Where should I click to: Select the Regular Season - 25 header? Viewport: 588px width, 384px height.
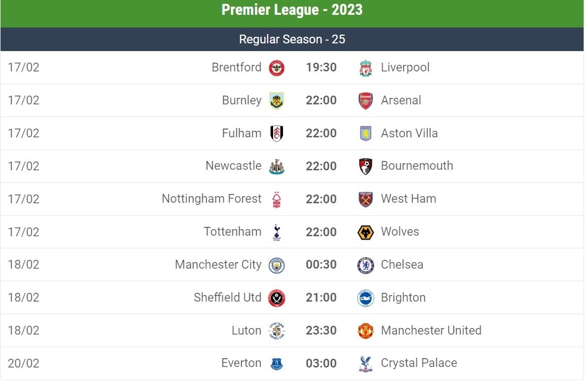coord(292,40)
